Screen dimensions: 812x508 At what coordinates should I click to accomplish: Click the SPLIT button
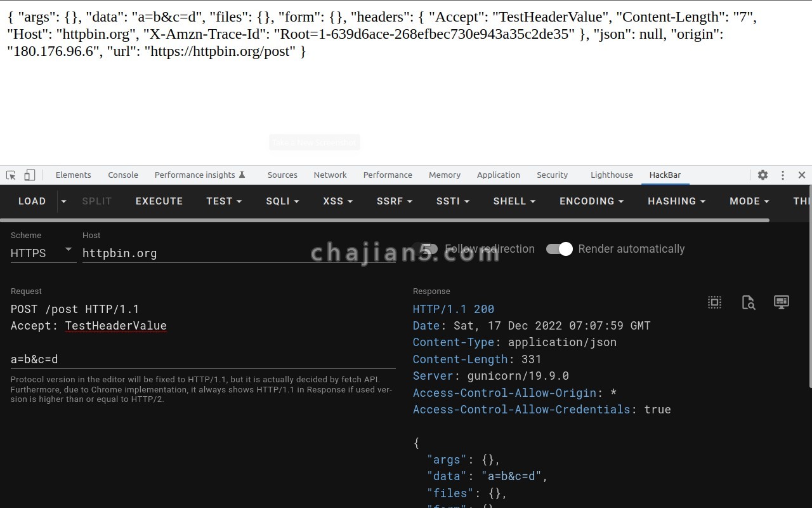(97, 201)
